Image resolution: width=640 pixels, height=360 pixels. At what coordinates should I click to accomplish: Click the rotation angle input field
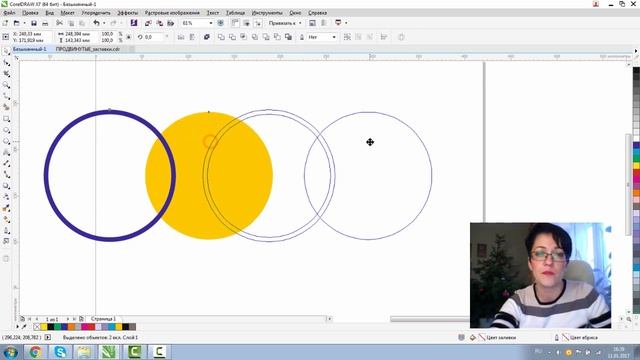(x=153, y=37)
